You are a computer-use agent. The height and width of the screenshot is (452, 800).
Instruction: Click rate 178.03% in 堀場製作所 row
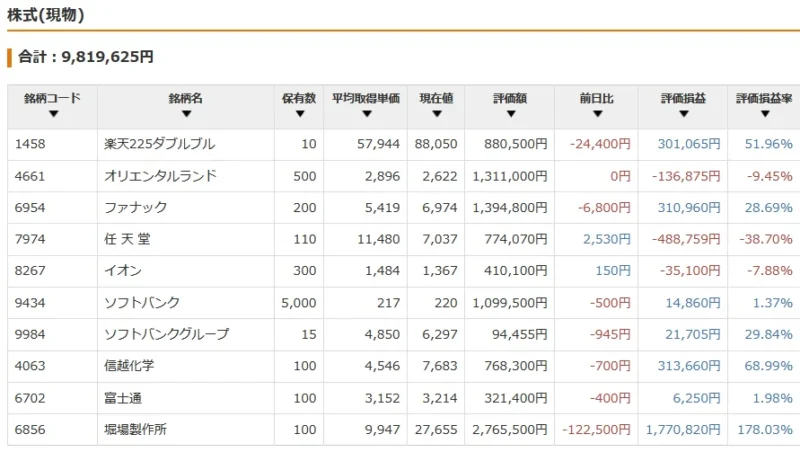765,430
